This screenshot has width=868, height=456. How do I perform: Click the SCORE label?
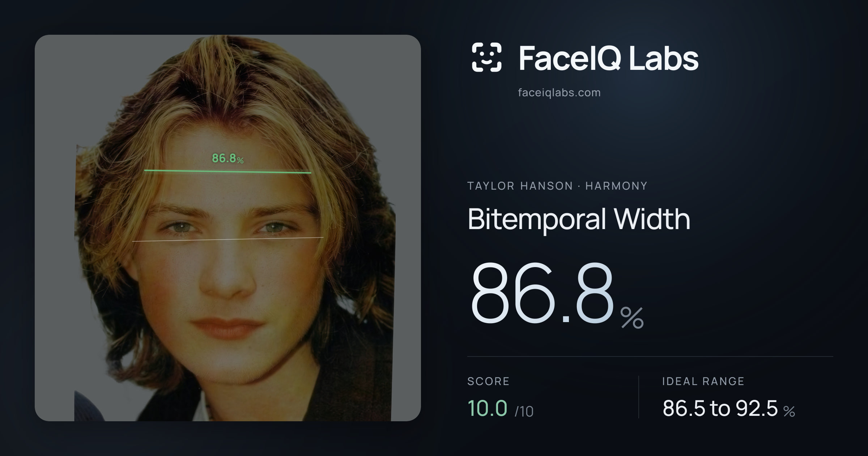click(x=489, y=381)
